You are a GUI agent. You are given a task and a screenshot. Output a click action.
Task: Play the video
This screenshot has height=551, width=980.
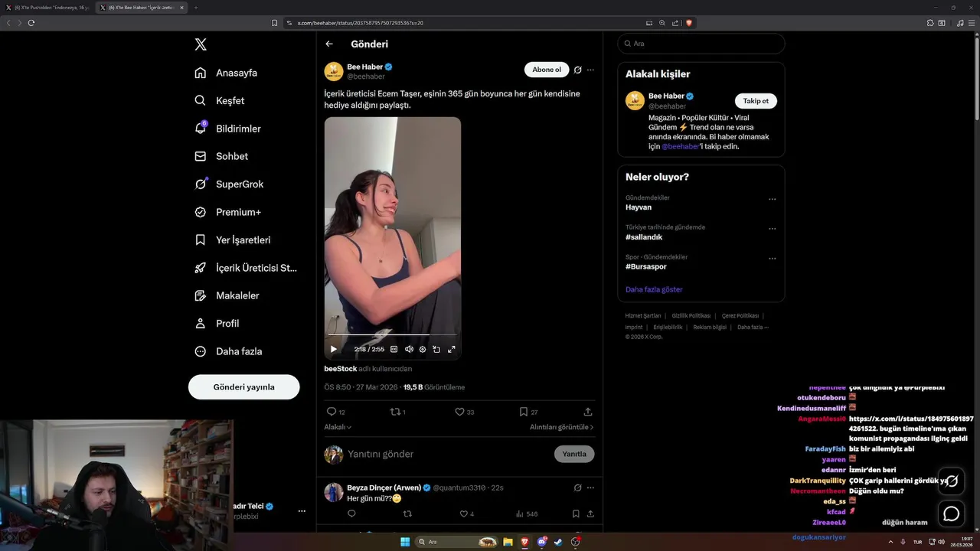334,349
